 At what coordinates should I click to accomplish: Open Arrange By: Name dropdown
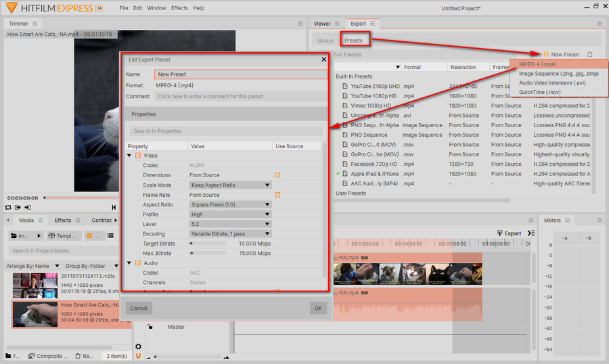tap(32, 266)
